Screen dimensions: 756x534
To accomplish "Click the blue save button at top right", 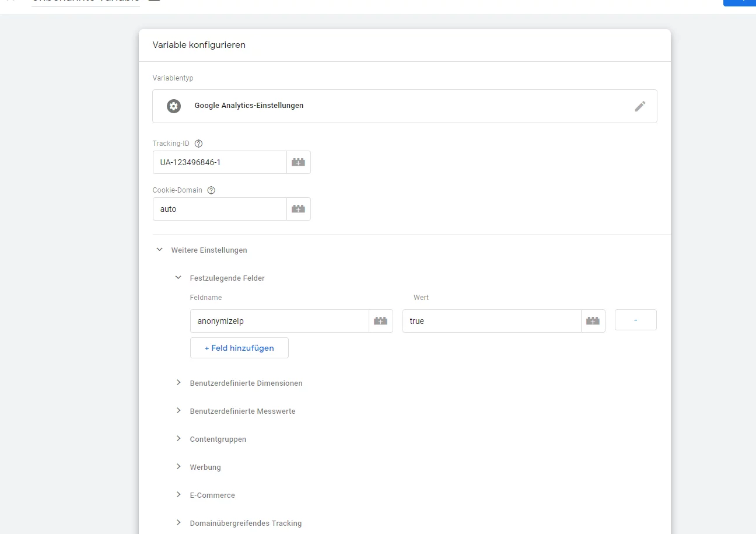I will 740,2.
